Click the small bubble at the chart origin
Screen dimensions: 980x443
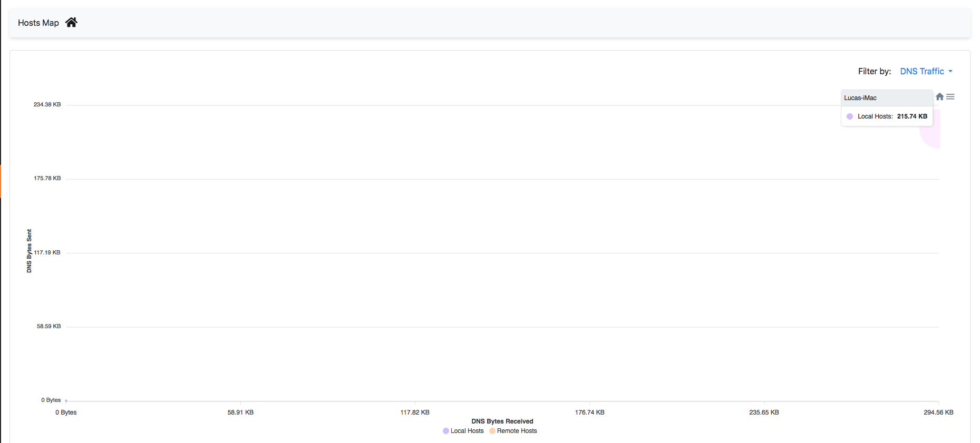(x=66, y=401)
